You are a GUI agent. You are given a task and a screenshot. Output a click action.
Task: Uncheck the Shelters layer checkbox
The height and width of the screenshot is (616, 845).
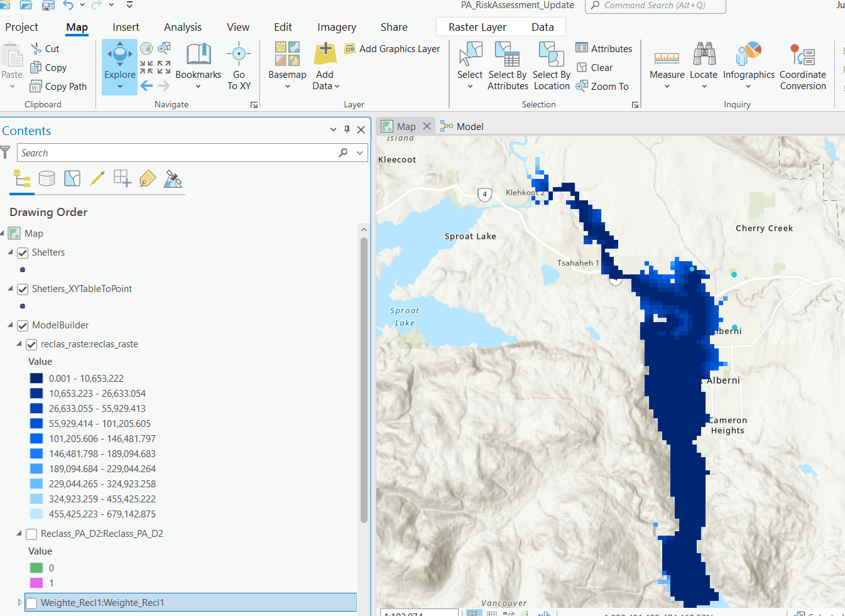[23, 253]
